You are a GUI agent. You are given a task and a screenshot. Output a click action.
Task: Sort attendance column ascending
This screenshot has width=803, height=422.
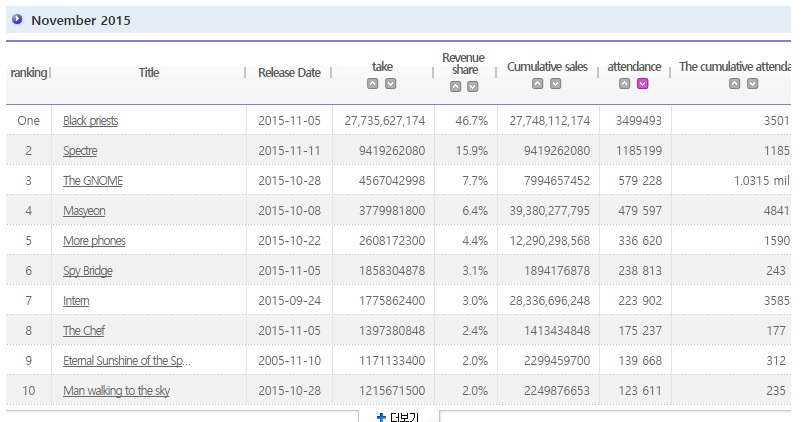pos(625,84)
